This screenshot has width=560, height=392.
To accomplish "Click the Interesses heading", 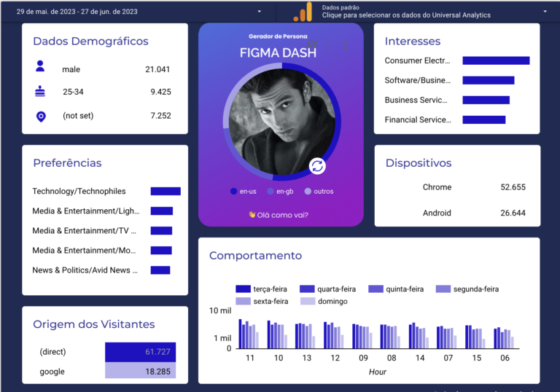I will click(413, 41).
